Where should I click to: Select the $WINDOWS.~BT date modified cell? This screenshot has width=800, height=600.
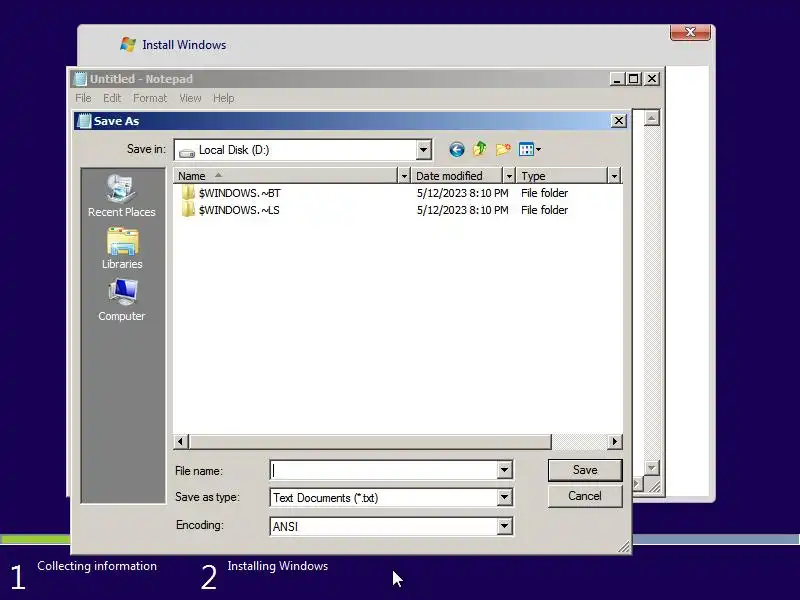point(462,193)
